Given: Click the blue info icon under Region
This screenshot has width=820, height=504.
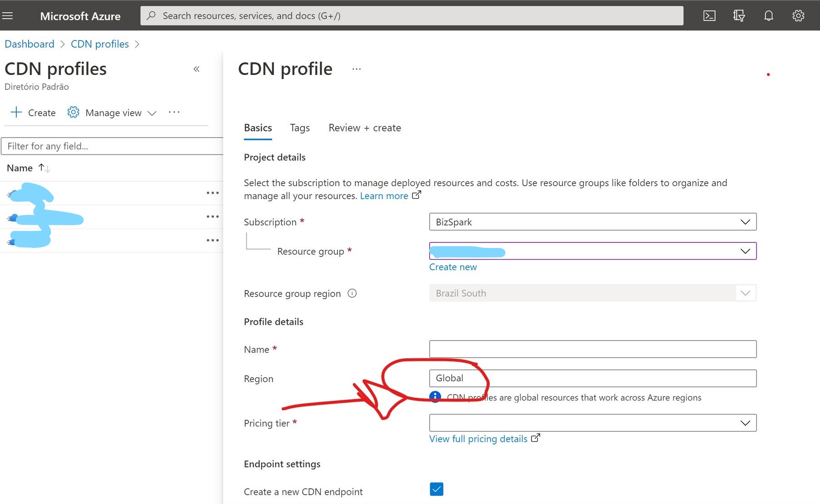Looking at the screenshot, I should (435, 397).
